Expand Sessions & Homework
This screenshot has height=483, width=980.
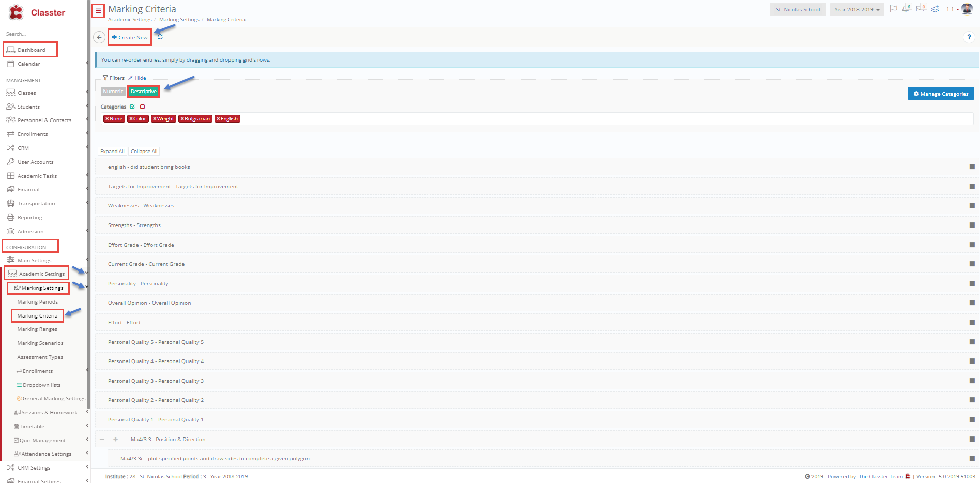coord(49,412)
